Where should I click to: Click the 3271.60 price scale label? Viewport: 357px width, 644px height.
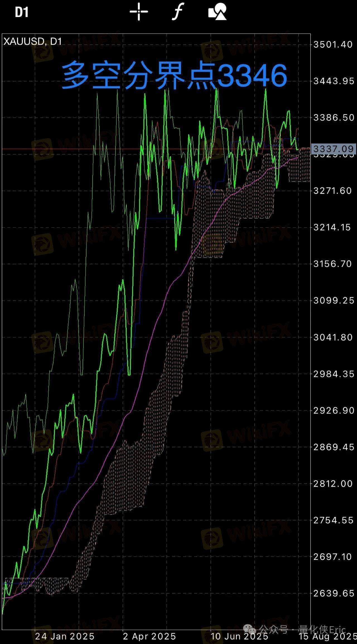[332, 191]
